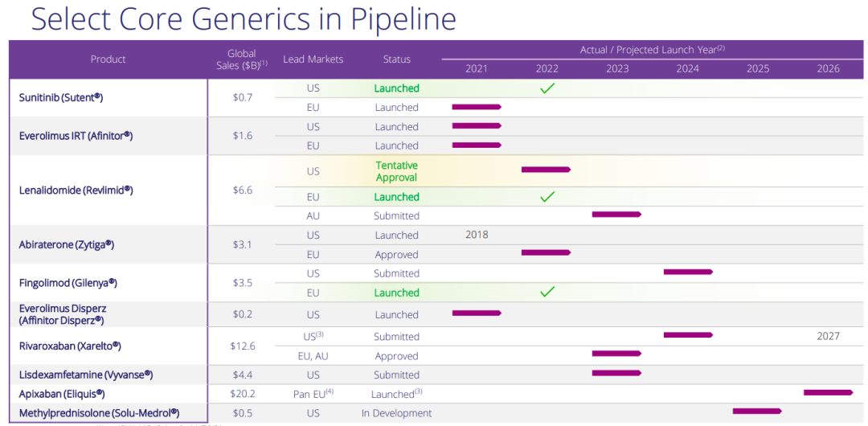
Task: Click green Launched status in Fingolimod EU row
Action: click(x=396, y=292)
